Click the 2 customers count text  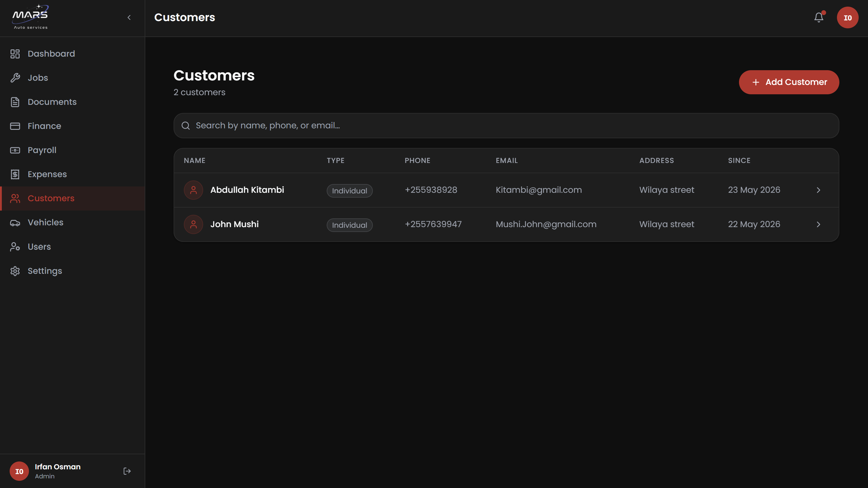(x=199, y=92)
